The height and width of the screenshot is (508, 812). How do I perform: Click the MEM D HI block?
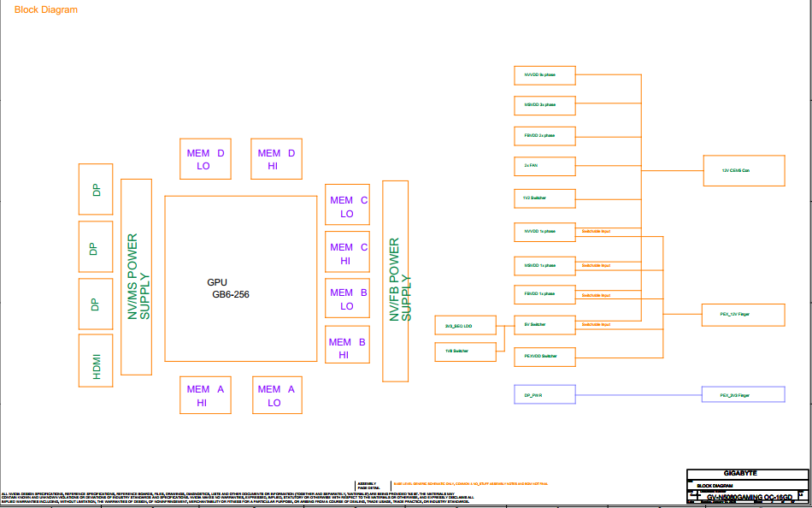pos(276,158)
